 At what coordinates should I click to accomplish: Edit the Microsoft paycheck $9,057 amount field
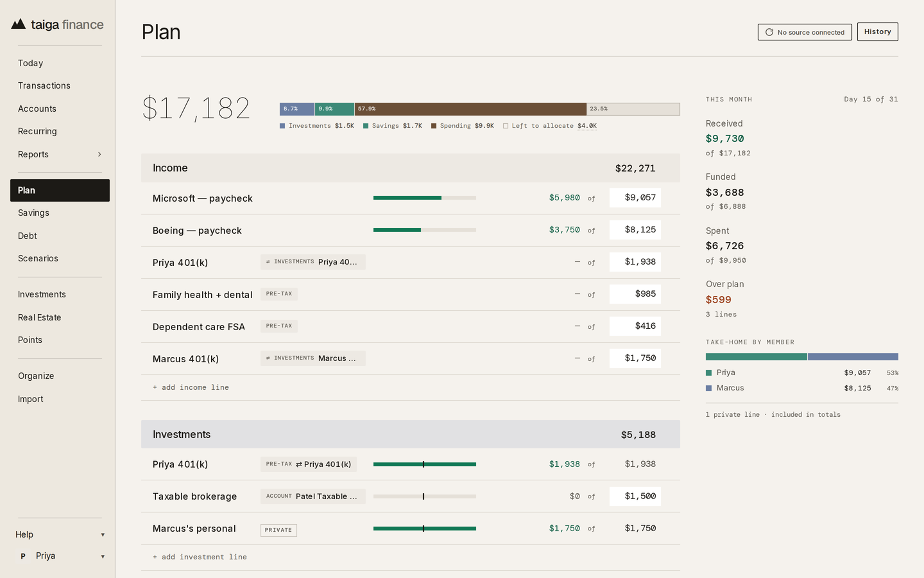pyautogui.click(x=635, y=198)
